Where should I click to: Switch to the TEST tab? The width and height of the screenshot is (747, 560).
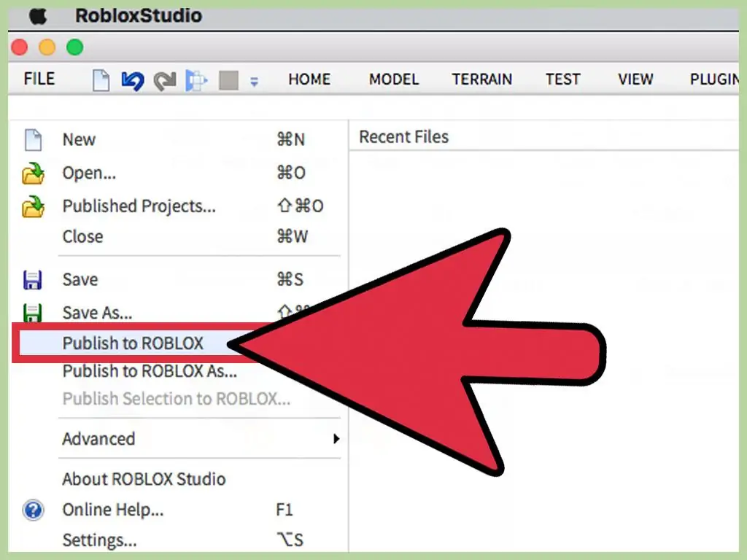pos(563,79)
